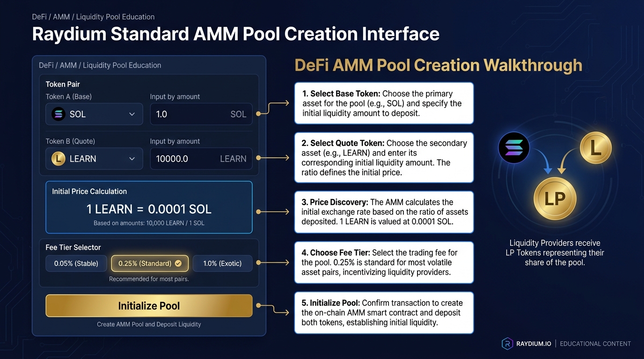Click 'Create AMM Pool and Deposit Liquidity' caption

coord(149,324)
